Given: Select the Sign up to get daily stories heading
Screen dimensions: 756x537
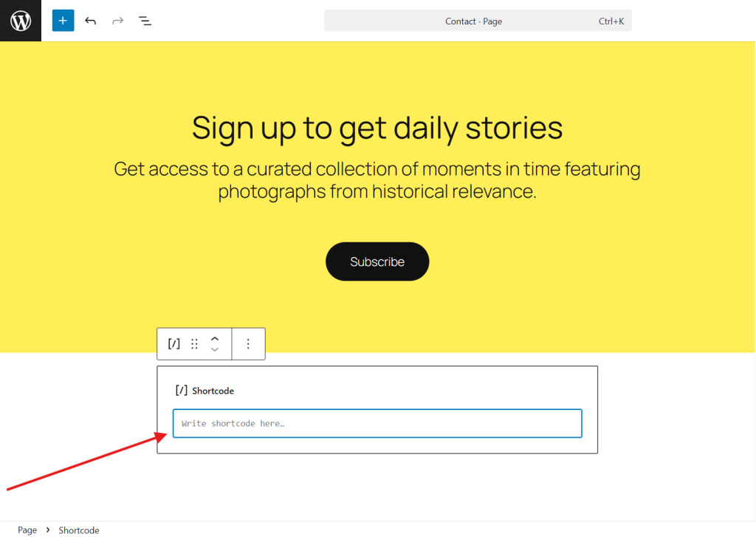Looking at the screenshot, I should pos(377,128).
